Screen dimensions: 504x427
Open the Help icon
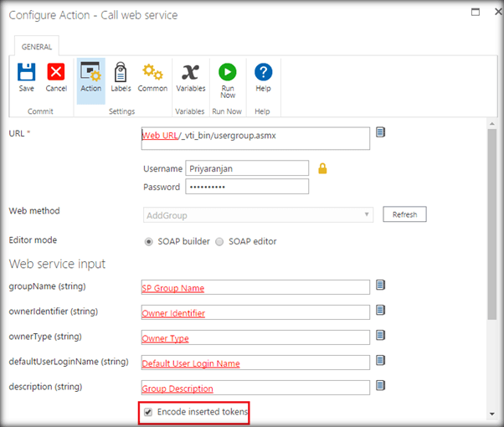point(263,72)
